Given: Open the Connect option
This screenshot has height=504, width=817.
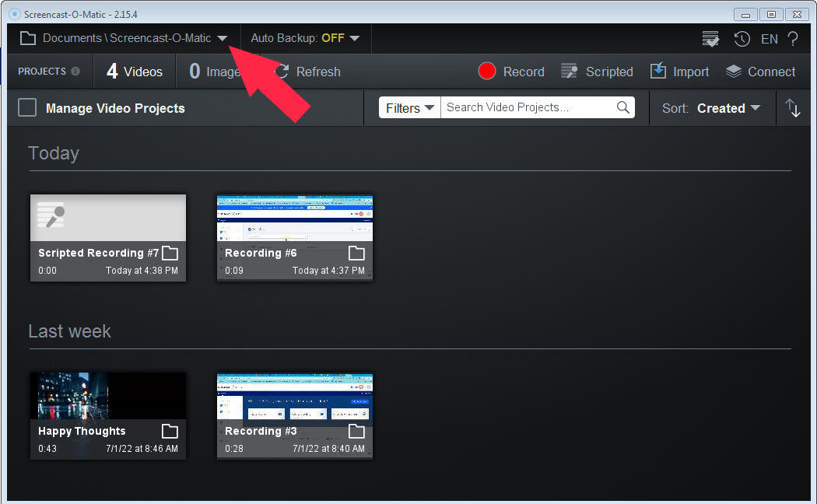Looking at the screenshot, I should (x=761, y=72).
